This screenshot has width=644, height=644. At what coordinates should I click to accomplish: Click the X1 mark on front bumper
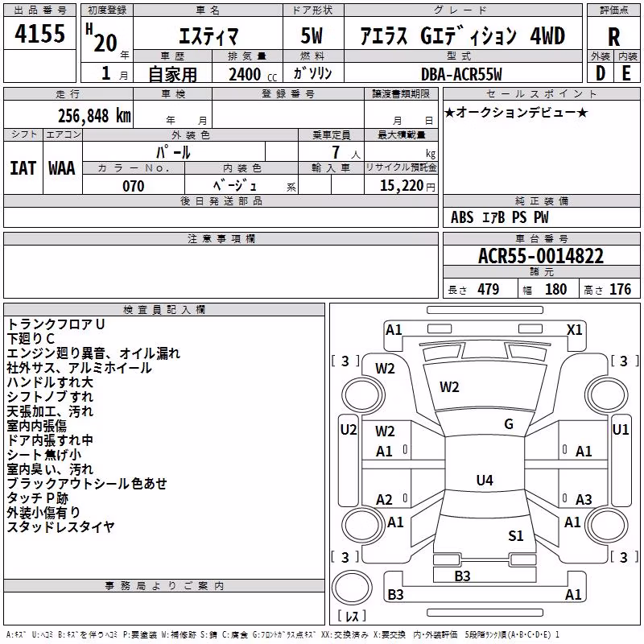click(x=574, y=330)
